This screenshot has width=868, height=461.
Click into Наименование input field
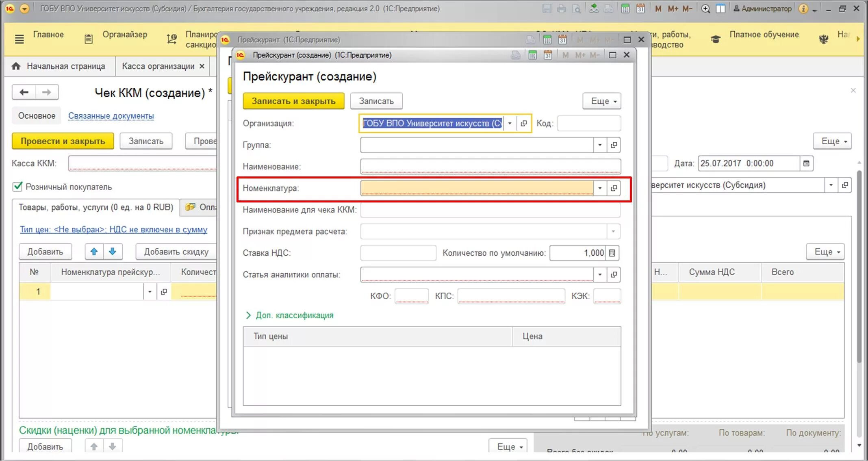click(490, 166)
